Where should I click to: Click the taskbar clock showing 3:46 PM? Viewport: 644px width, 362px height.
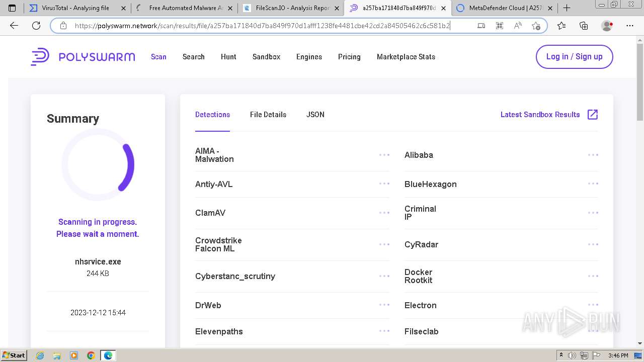[x=618, y=355]
